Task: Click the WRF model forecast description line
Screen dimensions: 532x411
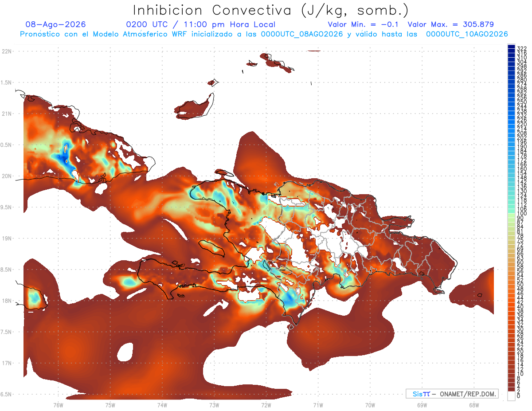Action: pos(264,34)
